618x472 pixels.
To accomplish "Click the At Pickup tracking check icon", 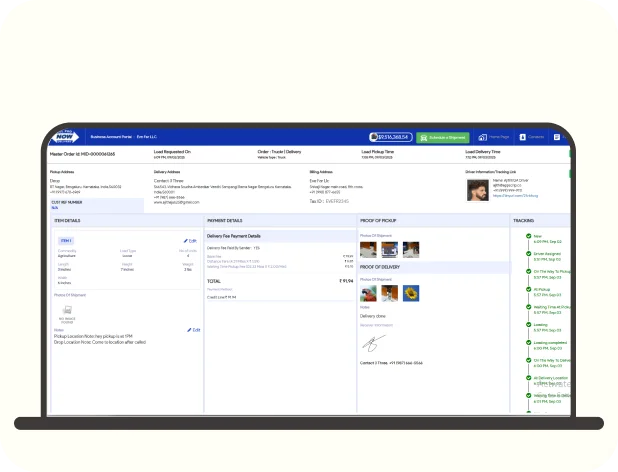I will click(x=526, y=290).
